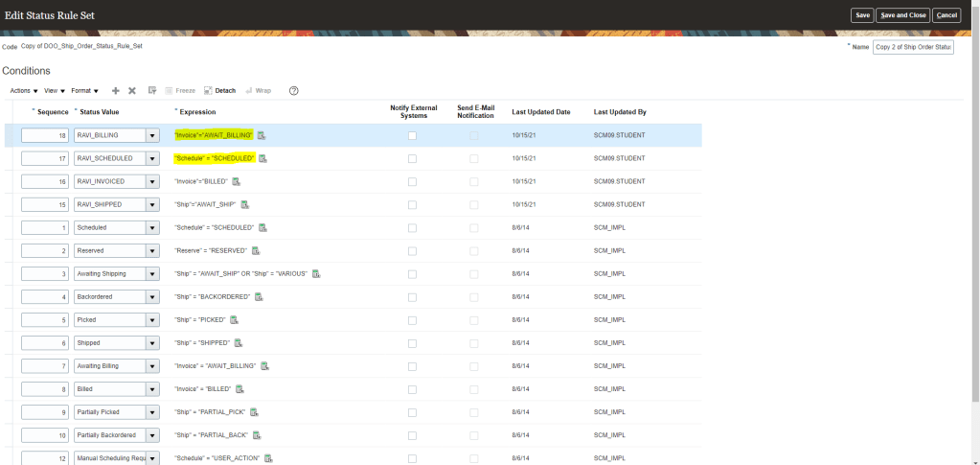Enable Notify External Systems for RAVI_BILLING
This screenshot has height=465, width=980.
pos(413,135)
